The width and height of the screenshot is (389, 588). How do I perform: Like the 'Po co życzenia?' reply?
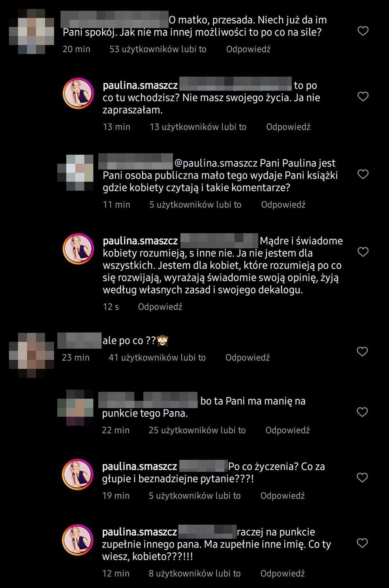point(362,477)
